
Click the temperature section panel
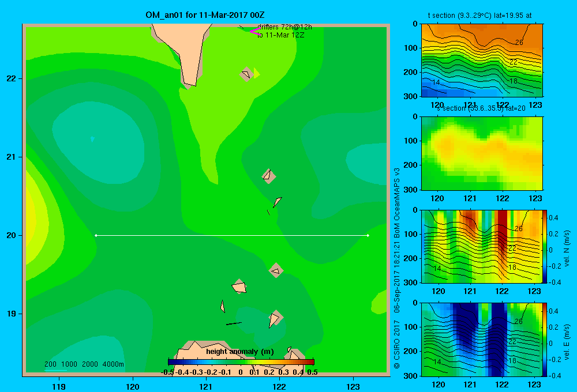482,61
